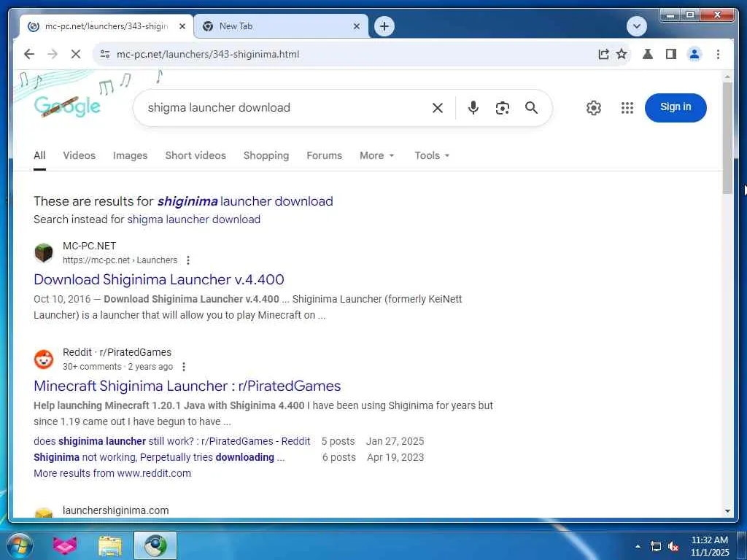Click the scrollbar down arrow
This screenshot has width=747, height=560.
tap(727, 511)
